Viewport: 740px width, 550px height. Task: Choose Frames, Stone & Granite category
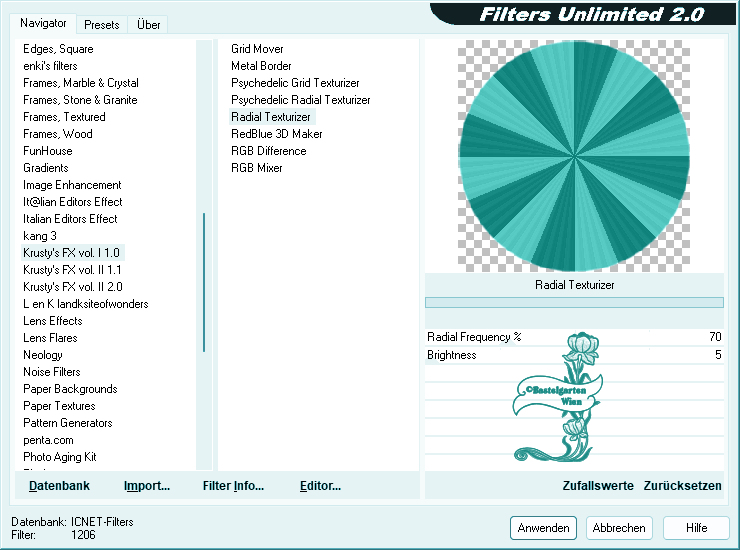coord(80,100)
